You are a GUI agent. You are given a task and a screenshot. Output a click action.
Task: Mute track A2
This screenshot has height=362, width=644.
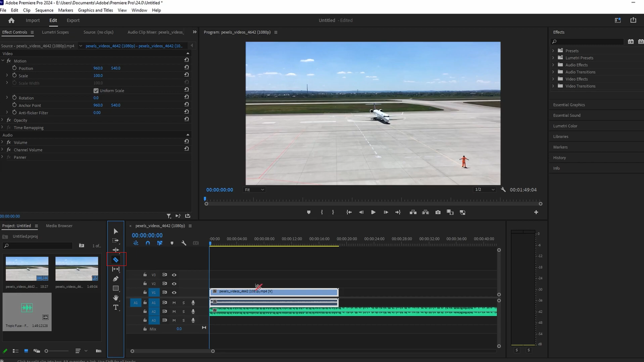(x=174, y=312)
